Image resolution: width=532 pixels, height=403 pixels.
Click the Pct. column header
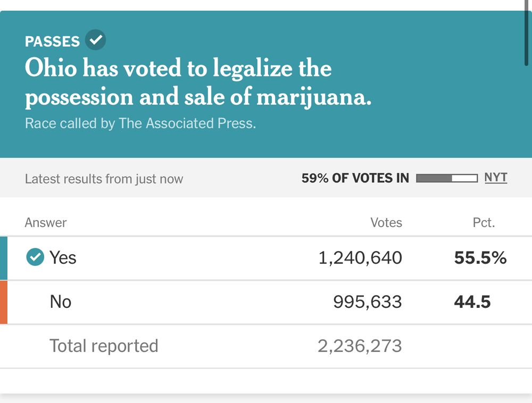(484, 223)
